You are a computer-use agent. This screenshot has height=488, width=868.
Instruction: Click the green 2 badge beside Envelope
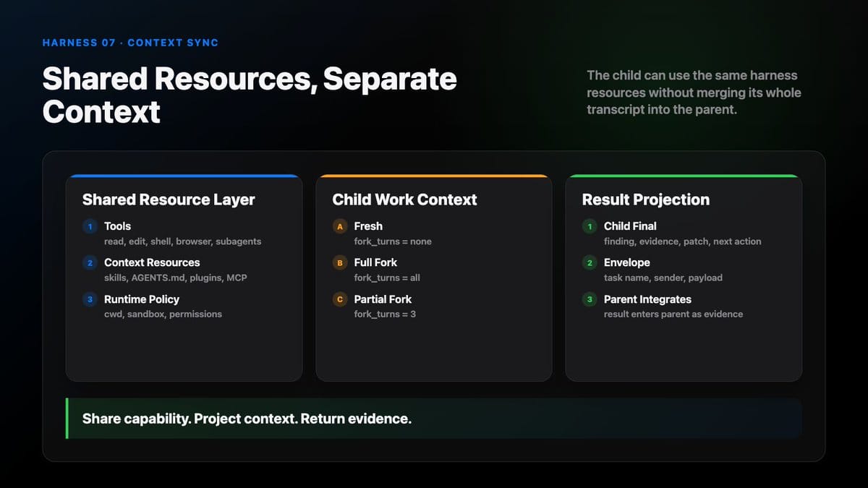pos(590,262)
